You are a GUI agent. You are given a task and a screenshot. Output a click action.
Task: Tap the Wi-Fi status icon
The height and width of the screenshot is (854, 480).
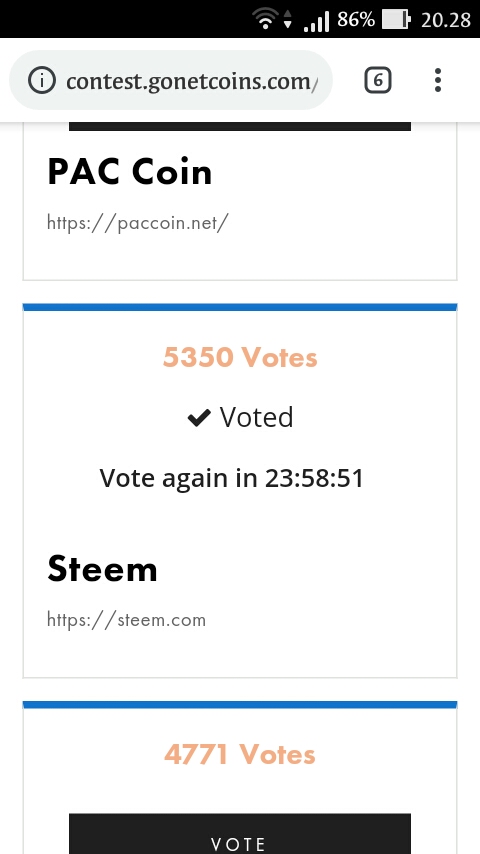265,20
